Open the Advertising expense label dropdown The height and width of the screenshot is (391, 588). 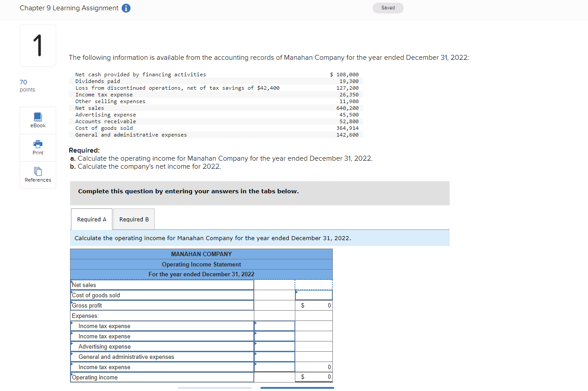click(162, 346)
